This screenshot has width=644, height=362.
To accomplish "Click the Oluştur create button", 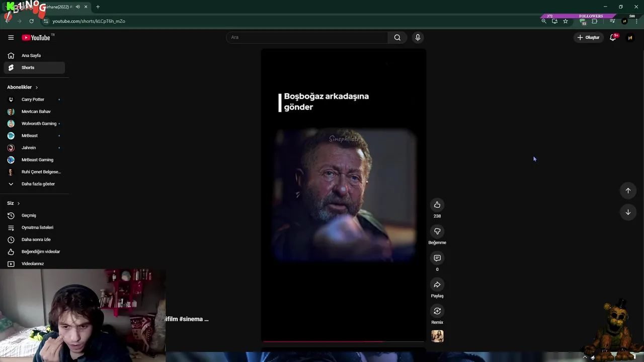I will pyautogui.click(x=588, y=38).
